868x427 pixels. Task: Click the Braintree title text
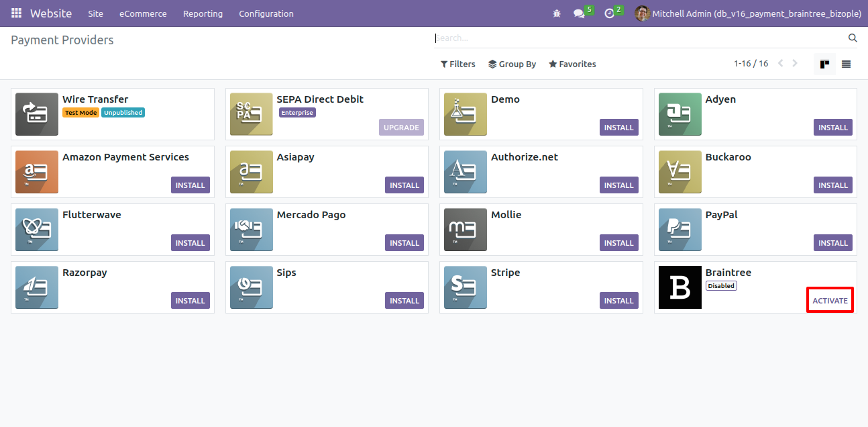coord(728,273)
